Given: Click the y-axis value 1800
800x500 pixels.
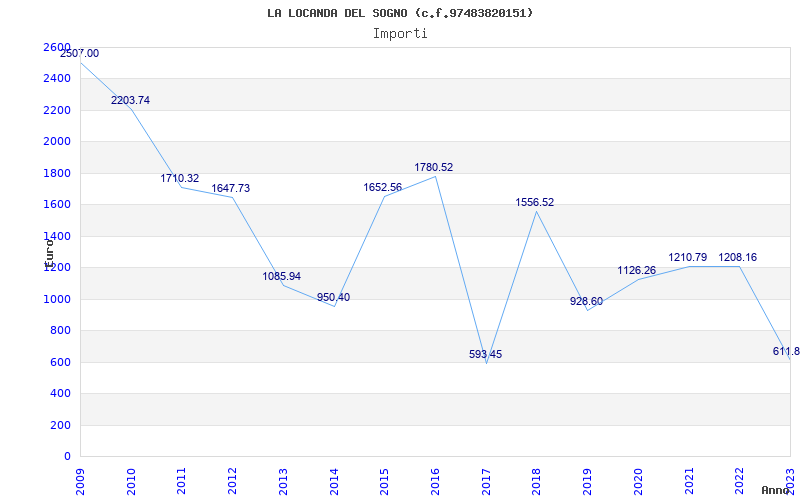Looking at the screenshot, I should tap(57, 173).
